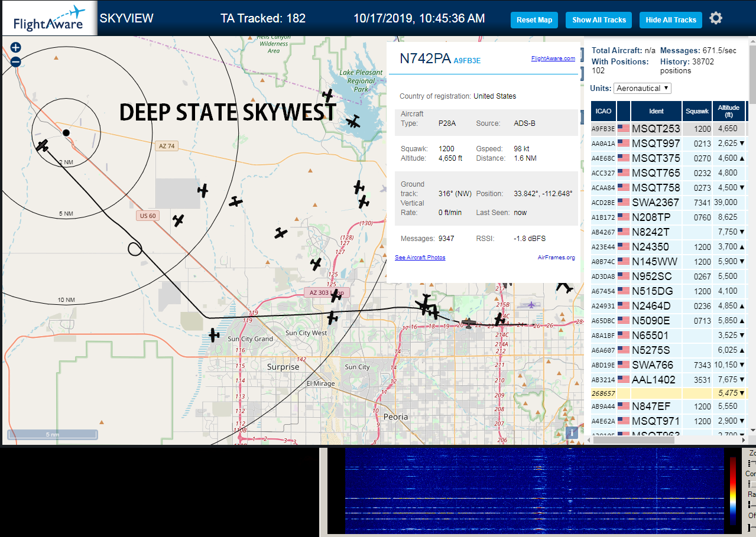756x537 pixels.
Task: Click the US flag in AAL1402 row
Action: [x=624, y=380]
